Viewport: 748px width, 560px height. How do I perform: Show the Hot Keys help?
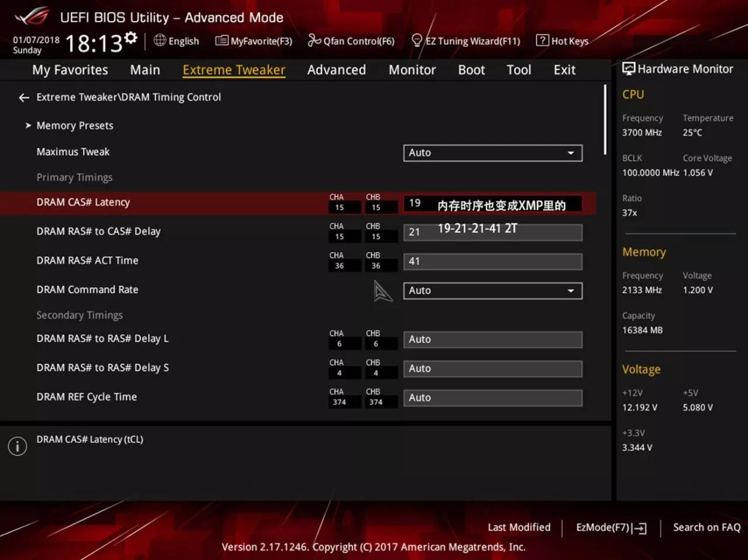pyautogui.click(x=562, y=41)
